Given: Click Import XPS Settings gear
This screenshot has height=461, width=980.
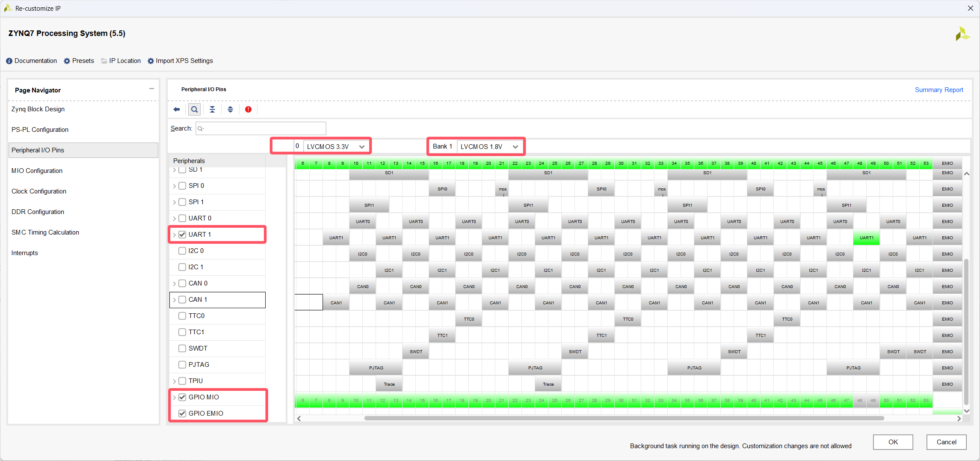Looking at the screenshot, I should point(151,61).
